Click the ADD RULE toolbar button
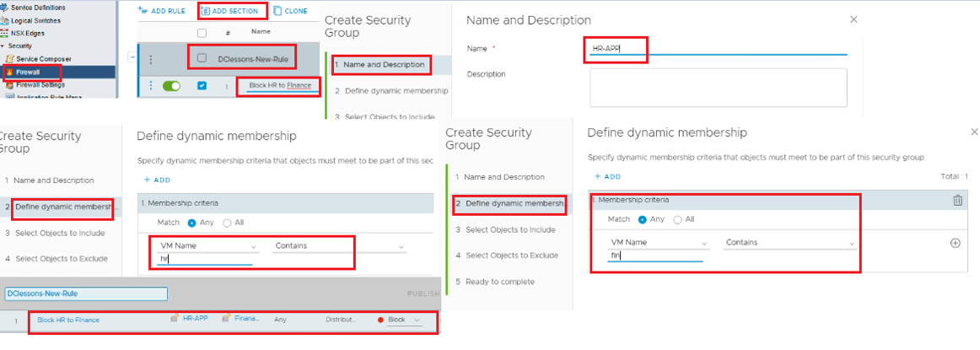Screen dimensions: 980x350 (161, 11)
